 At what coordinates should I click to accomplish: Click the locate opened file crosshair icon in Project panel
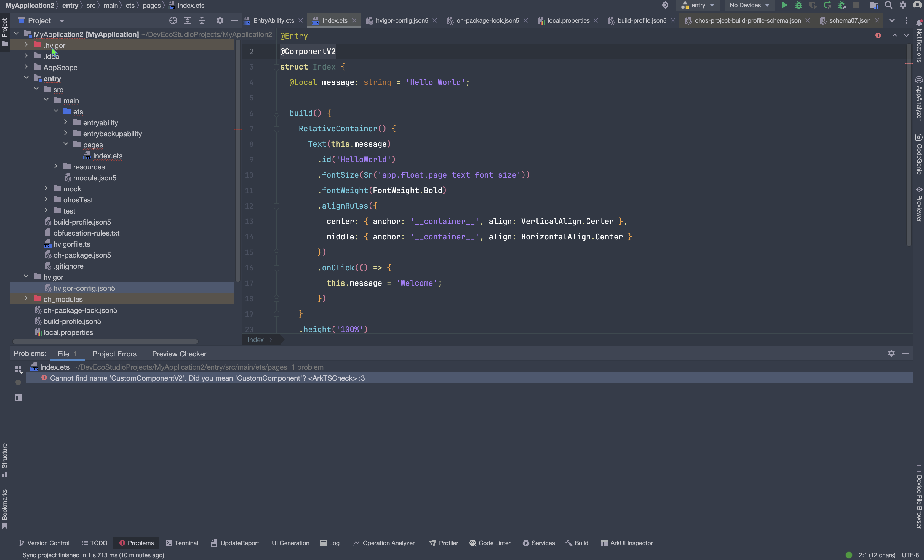click(x=173, y=21)
